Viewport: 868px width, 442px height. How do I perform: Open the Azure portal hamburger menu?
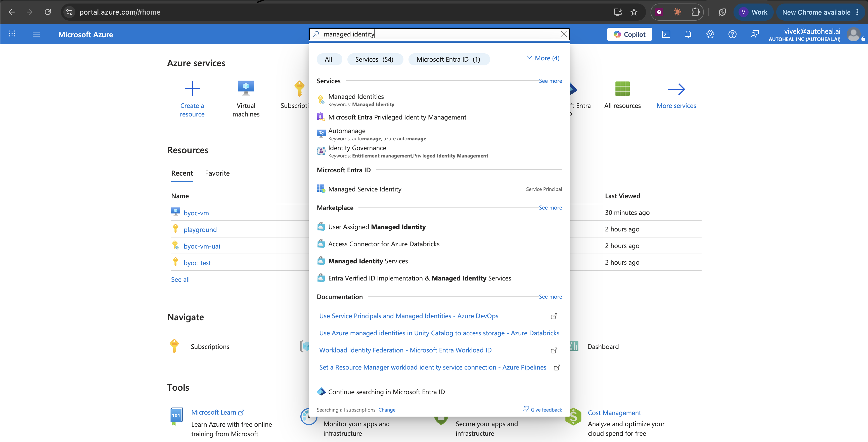click(x=36, y=34)
